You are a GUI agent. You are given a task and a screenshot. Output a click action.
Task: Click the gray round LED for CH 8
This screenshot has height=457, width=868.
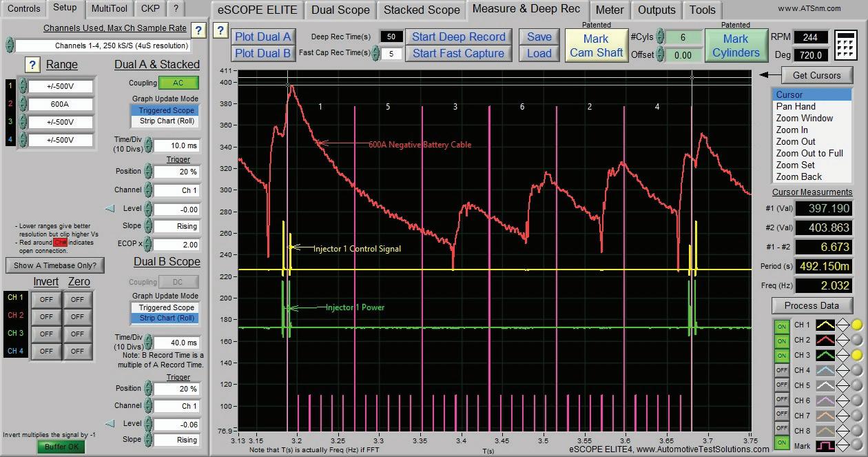click(857, 431)
